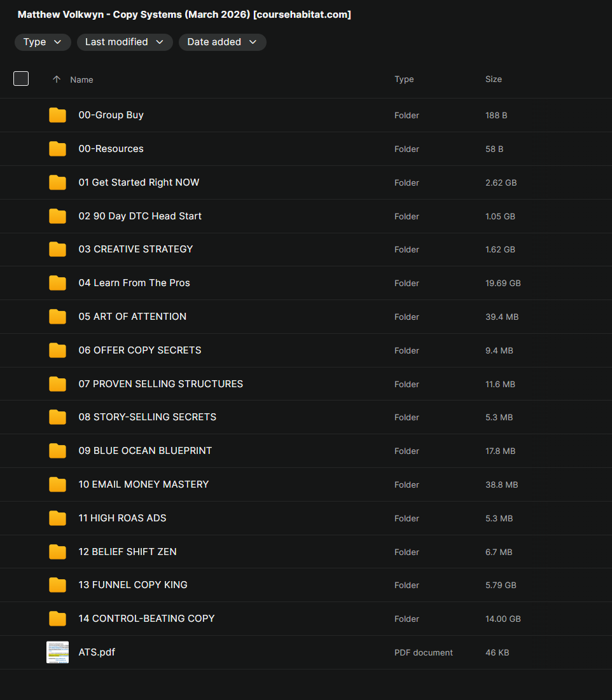This screenshot has height=700, width=612.
Task: Click folder icon for 05 ART OF ATTENTION
Action: 58,317
